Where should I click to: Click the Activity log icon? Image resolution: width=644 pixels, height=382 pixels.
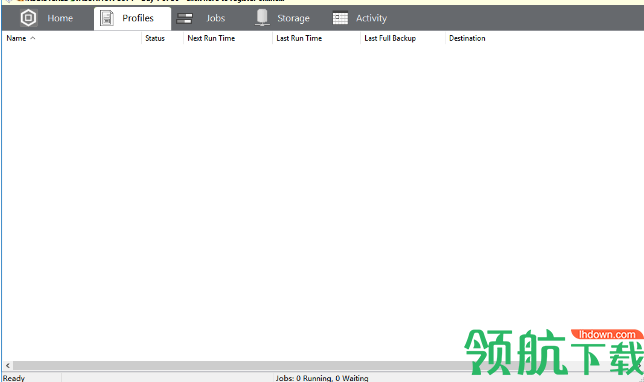point(340,18)
